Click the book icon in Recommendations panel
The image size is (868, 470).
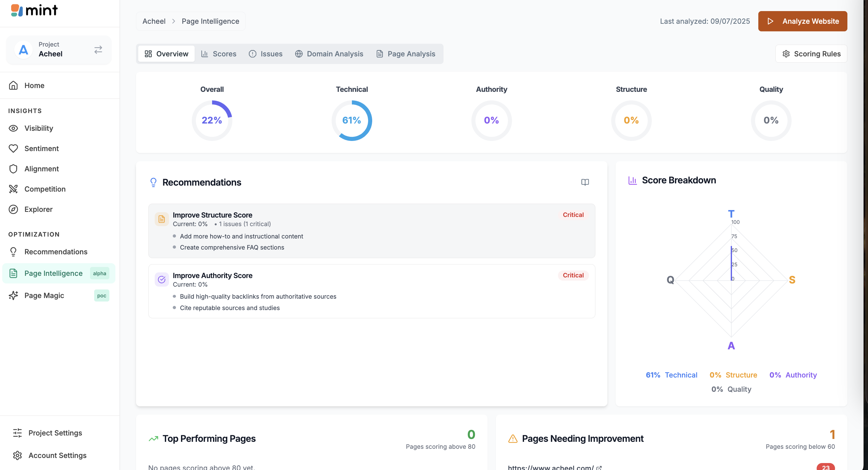click(x=585, y=182)
